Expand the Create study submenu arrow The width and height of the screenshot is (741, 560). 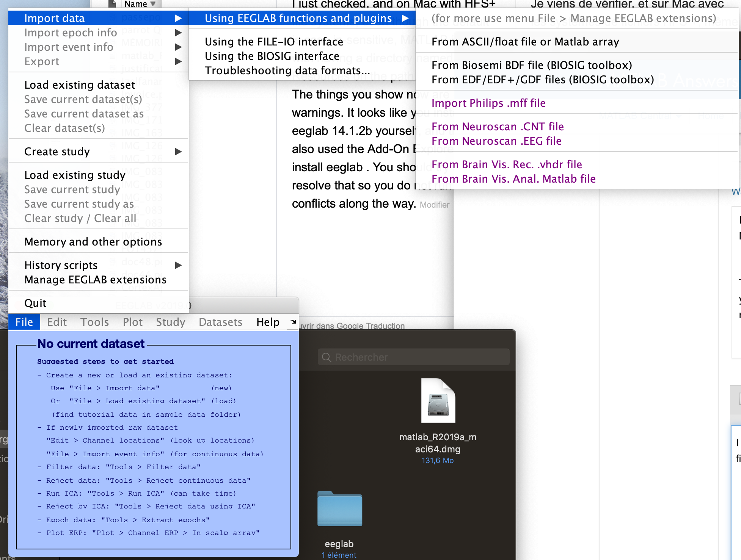[x=178, y=152]
